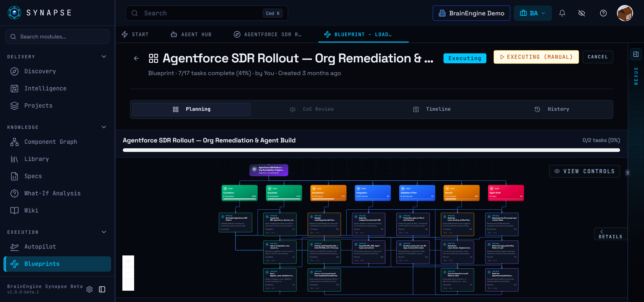
Task: Click the Synapse logo icon
Action: point(14,13)
